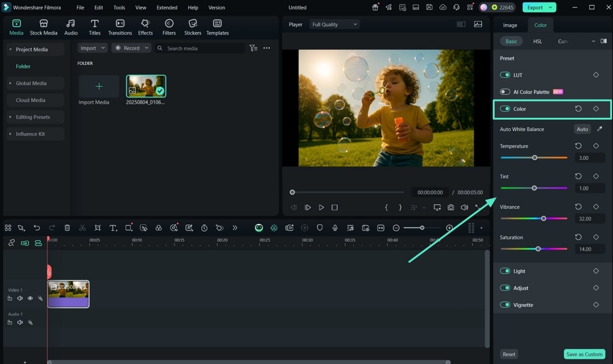613x364 pixels.
Task: Click the Saturation slider handle
Action: (538, 249)
